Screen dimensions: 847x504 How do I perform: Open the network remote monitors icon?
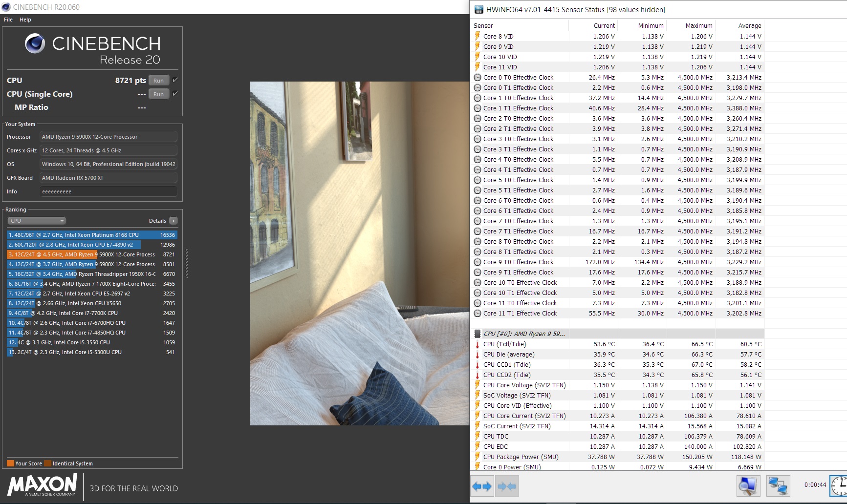point(778,486)
